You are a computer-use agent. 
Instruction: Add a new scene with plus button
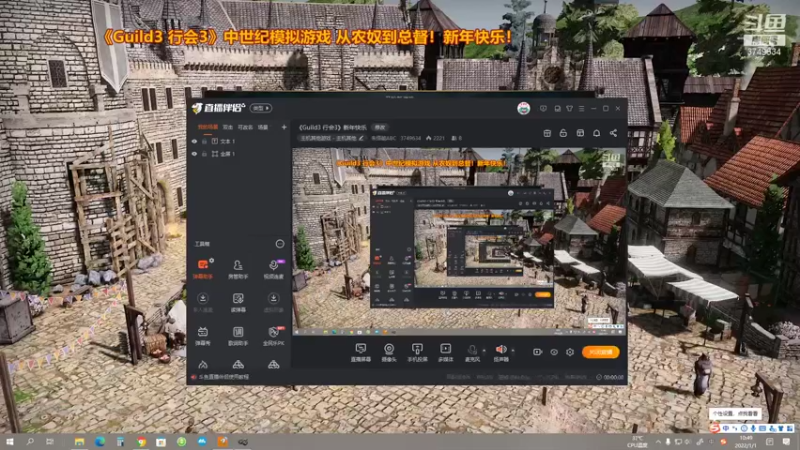[x=284, y=127]
